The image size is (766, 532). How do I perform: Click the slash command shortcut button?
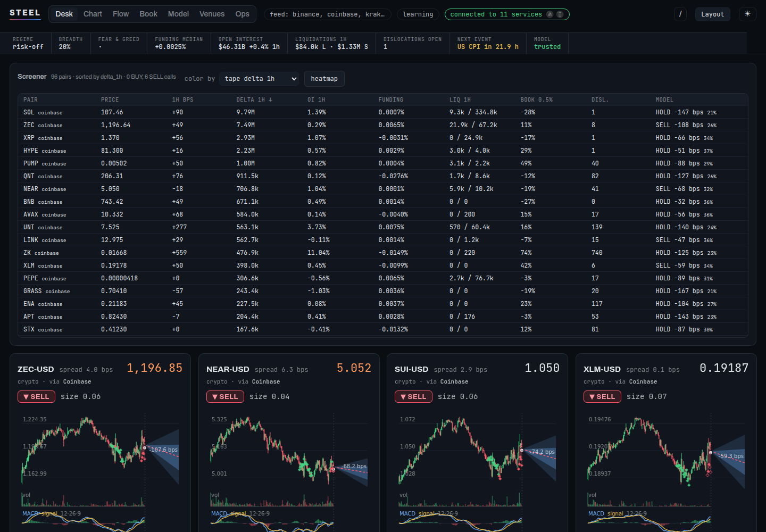[x=680, y=14]
